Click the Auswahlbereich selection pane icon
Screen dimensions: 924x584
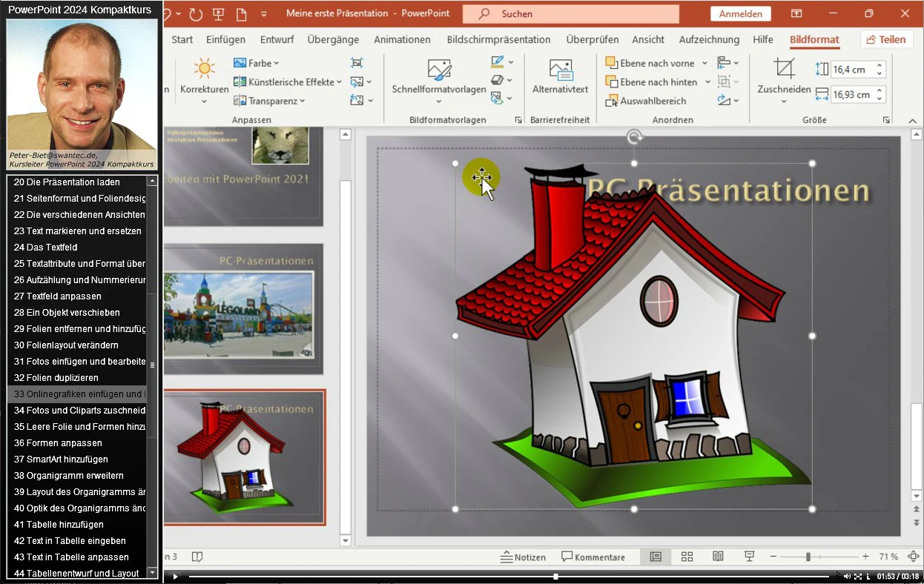(x=612, y=101)
